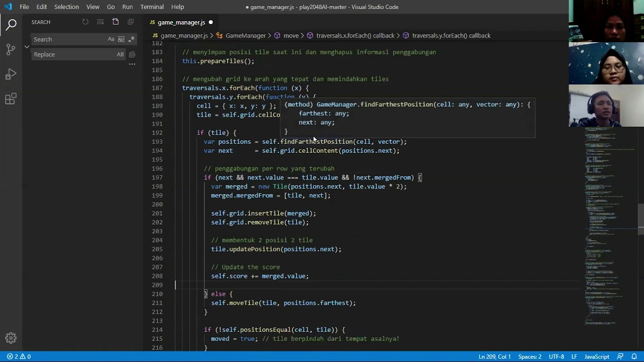This screenshot has height=362, width=644.
Task: Enable Use Regular Expression in search
Action: [x=132, y=39]
